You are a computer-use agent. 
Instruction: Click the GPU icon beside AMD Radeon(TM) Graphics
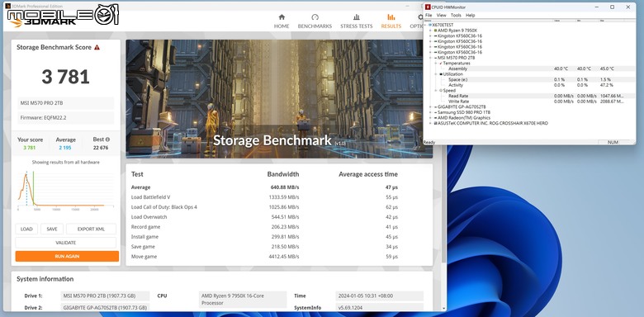(435, 118)
